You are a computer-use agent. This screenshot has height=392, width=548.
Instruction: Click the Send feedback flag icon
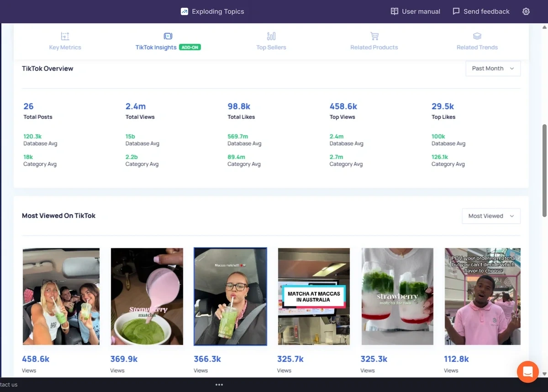tap(456, 11)
